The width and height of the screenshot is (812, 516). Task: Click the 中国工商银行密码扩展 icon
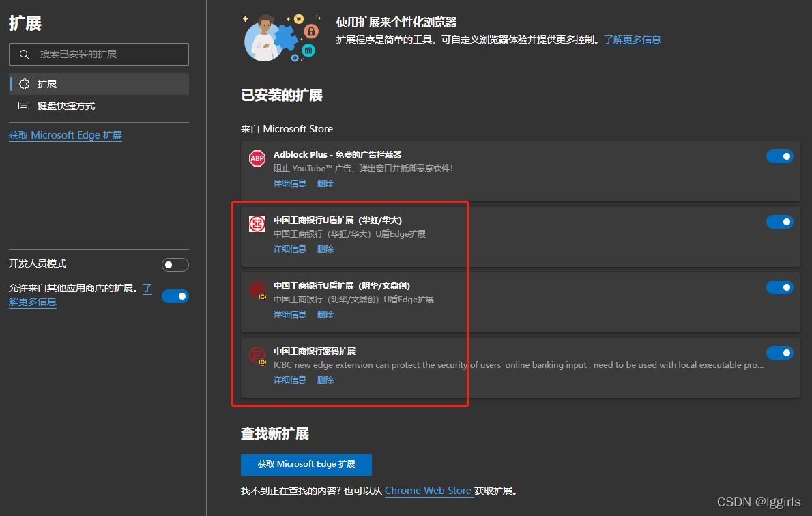(x=257, y=356)
